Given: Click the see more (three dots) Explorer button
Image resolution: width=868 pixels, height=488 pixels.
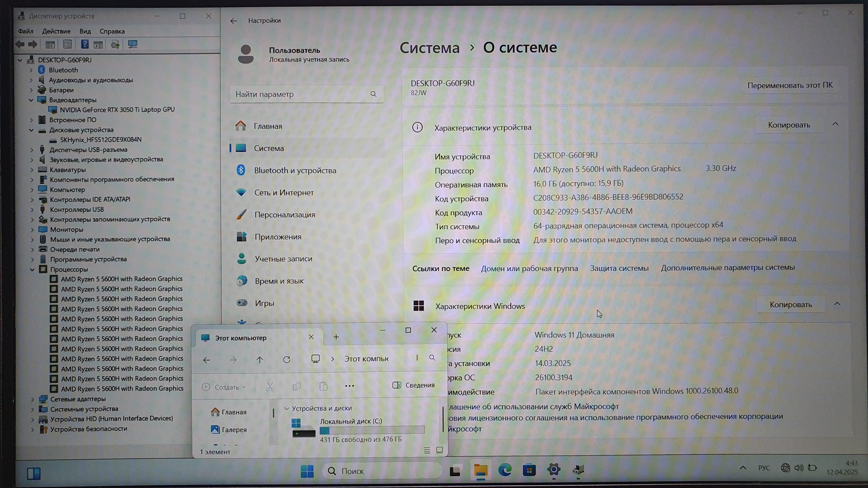Looking at the screenshot, I should (x=349, y=386).
